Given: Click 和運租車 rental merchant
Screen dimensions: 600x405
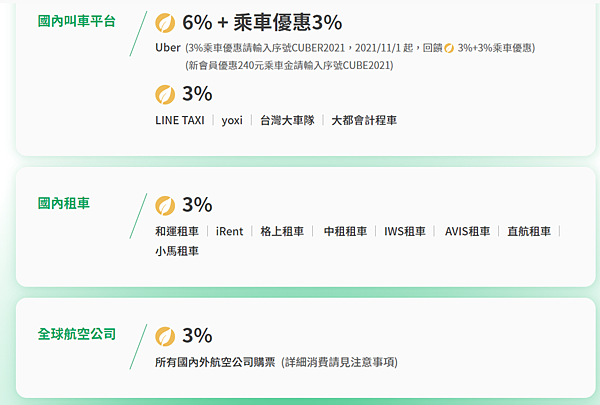Looking at the screenshot, I should 177,231.
